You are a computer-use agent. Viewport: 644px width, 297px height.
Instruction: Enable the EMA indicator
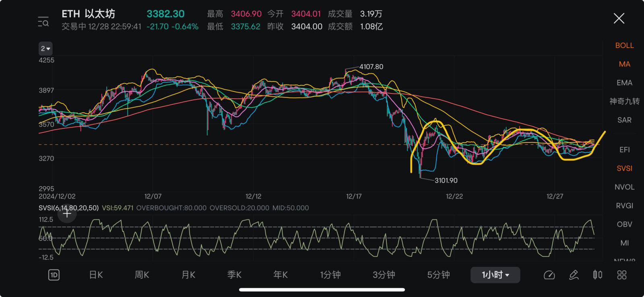click(624, 82)
